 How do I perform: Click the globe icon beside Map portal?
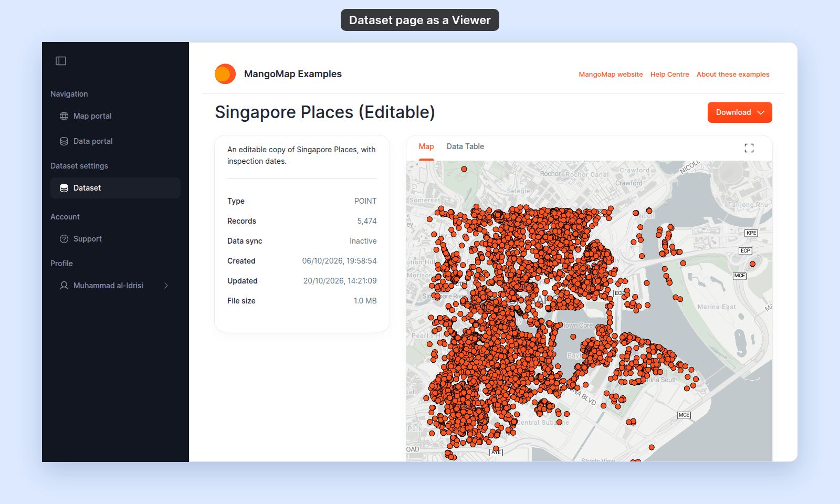[64, 116]
